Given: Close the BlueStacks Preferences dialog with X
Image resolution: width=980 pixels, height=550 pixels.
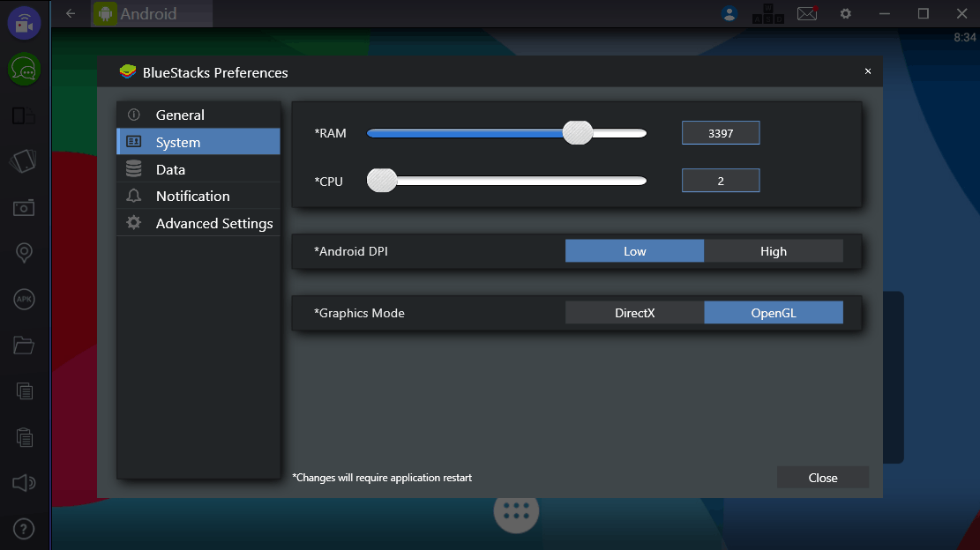Looking at the screenshot, I should click(867, 71).
